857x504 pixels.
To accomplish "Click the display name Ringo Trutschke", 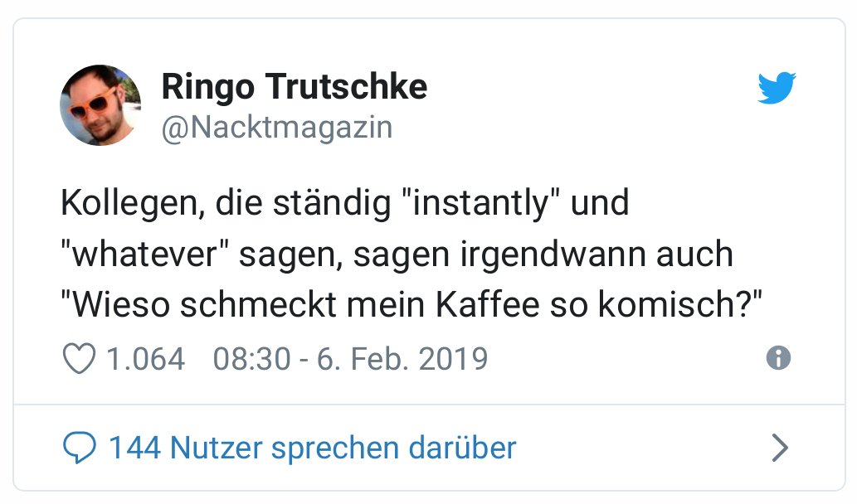I will point(295,86).
